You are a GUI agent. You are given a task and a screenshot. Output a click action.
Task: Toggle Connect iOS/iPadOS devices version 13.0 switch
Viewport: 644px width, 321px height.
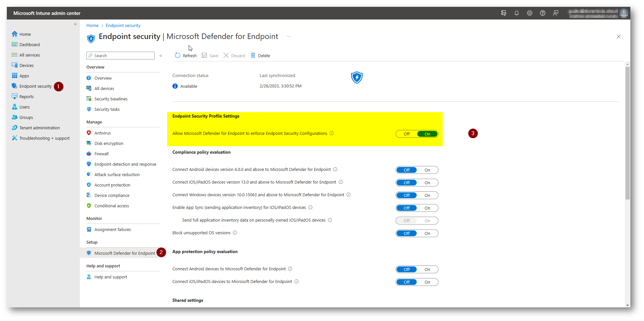417,183
